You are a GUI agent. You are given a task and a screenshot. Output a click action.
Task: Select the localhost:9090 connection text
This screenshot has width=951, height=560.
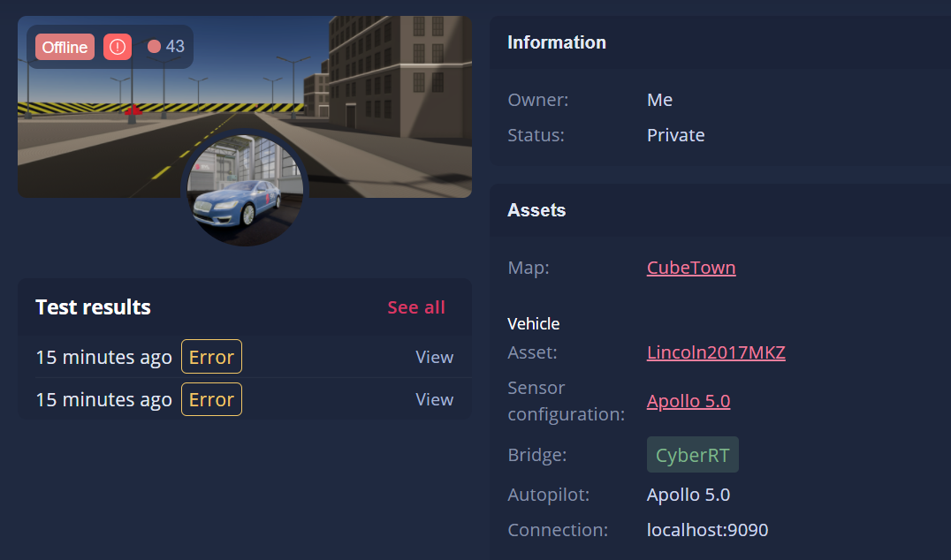click(707, 530)
